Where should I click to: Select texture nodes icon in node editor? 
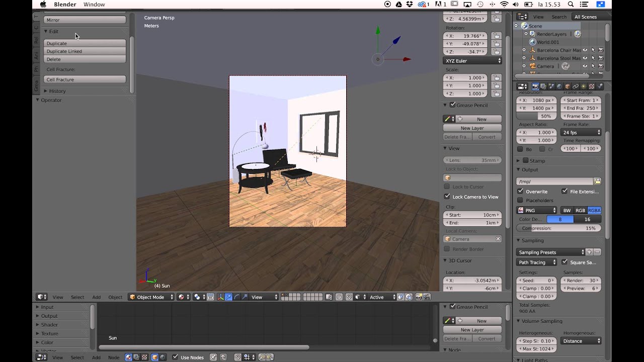(x=144, y=357)
